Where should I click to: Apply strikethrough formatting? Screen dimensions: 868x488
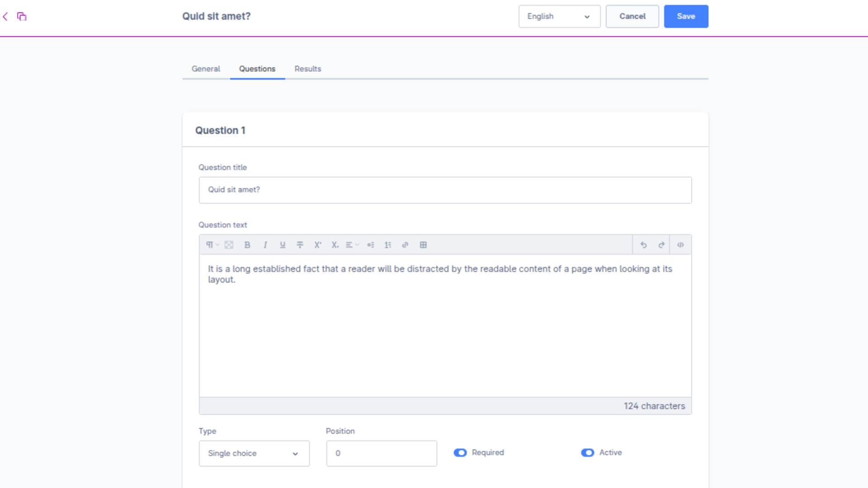[300, 245]
